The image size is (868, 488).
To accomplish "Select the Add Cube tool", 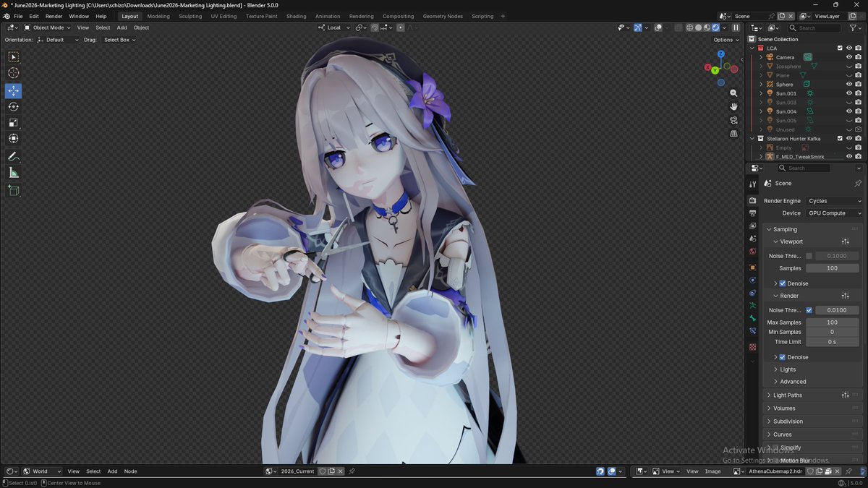I will (x=13, y=191).
